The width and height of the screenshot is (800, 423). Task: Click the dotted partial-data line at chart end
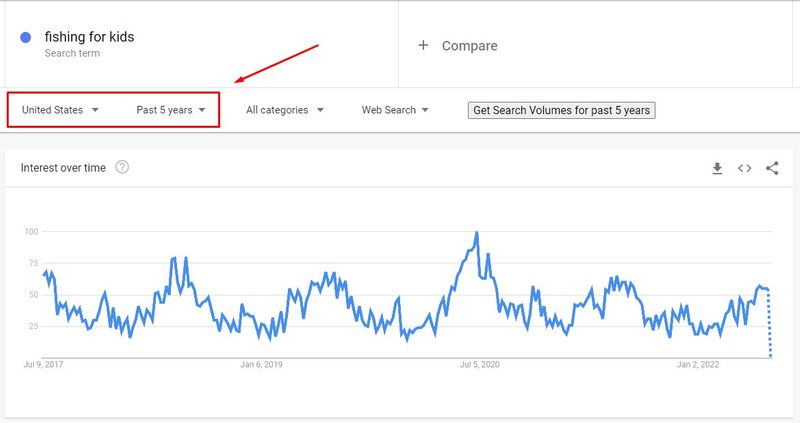(769, 324)
